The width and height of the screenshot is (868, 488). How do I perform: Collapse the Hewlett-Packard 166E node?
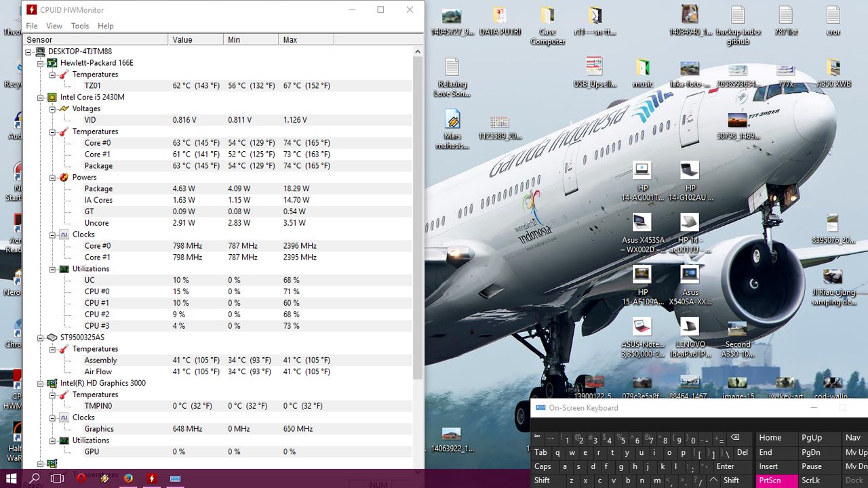(x=41, y=63)
